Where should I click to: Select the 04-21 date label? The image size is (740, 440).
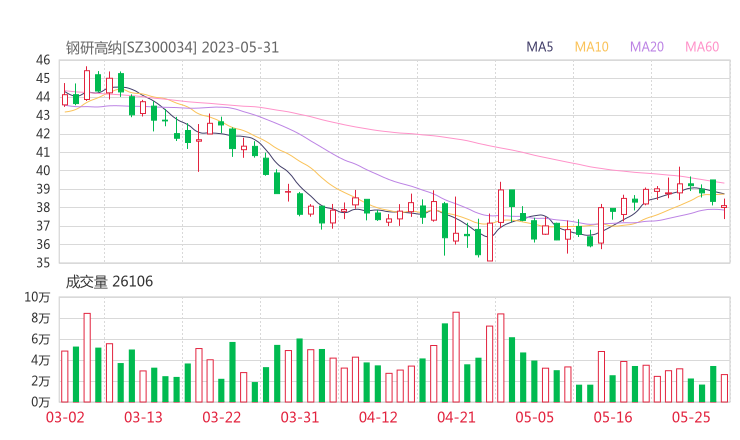click(456, 417)
